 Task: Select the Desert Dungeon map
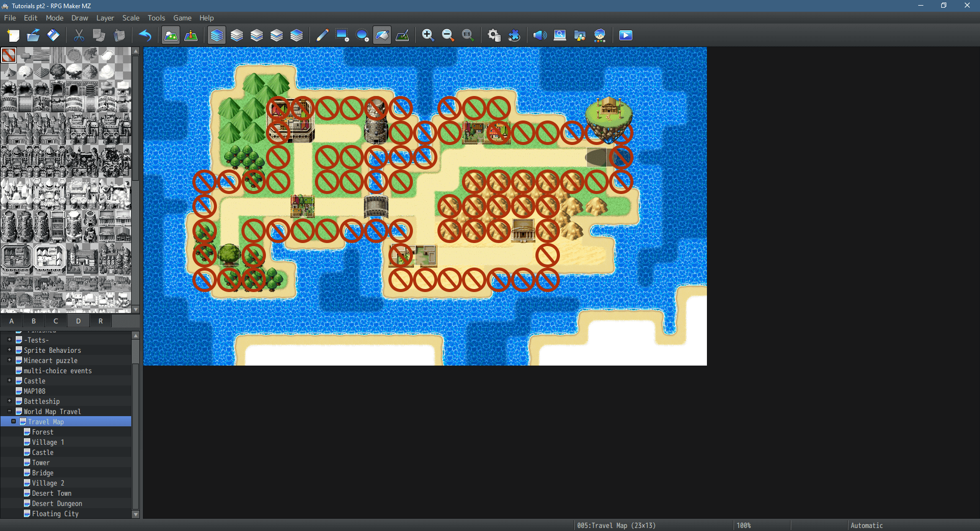click(x=57, y=503)
